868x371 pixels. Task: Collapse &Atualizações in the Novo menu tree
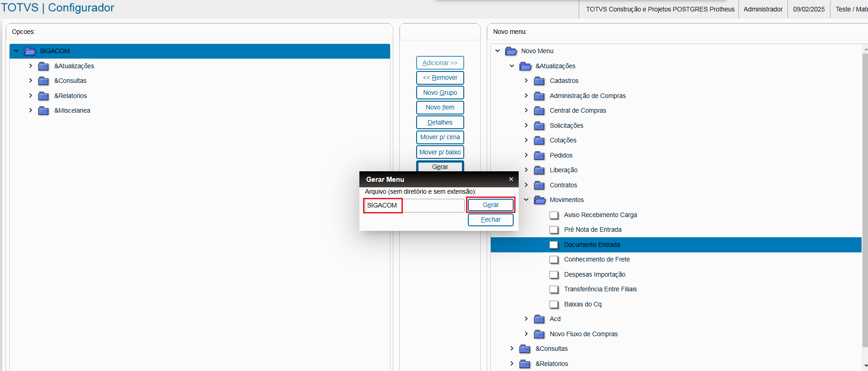tap(512, 66)
